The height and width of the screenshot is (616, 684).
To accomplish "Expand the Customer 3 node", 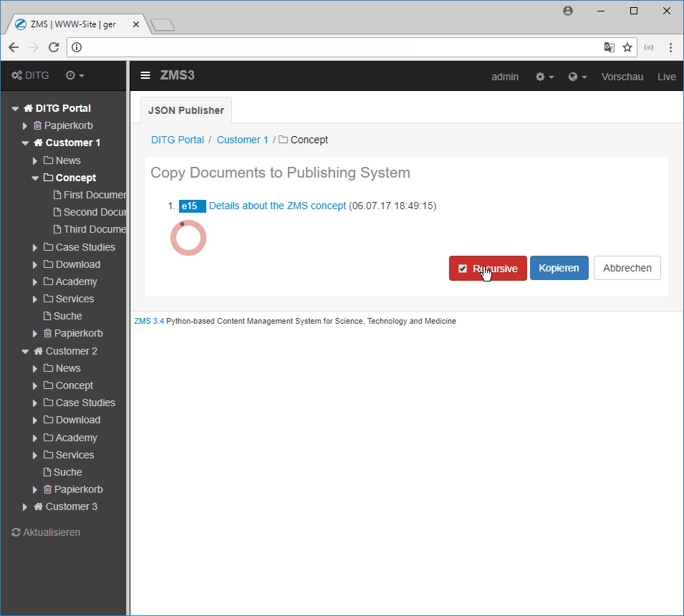I will click(25, 506).
